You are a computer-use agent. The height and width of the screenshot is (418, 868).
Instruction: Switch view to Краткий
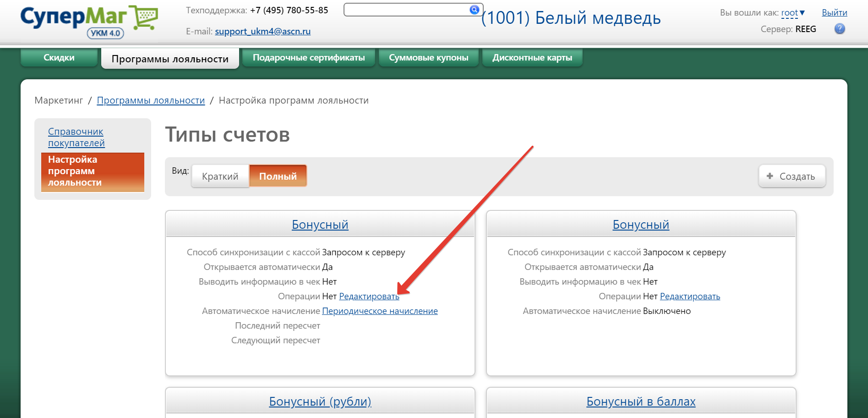tap(220, 176)
